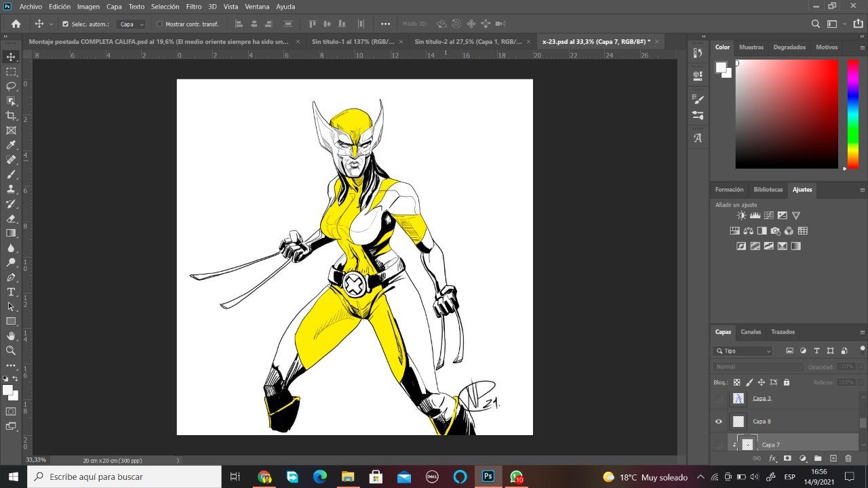Toggle lock image pixels brush icon
Viewport: 868px width, 488px height.
(749, 382)
